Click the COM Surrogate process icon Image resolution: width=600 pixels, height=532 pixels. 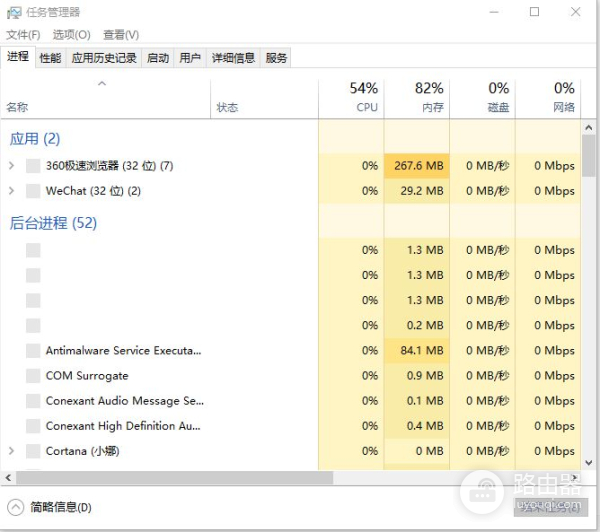(33, 376)
